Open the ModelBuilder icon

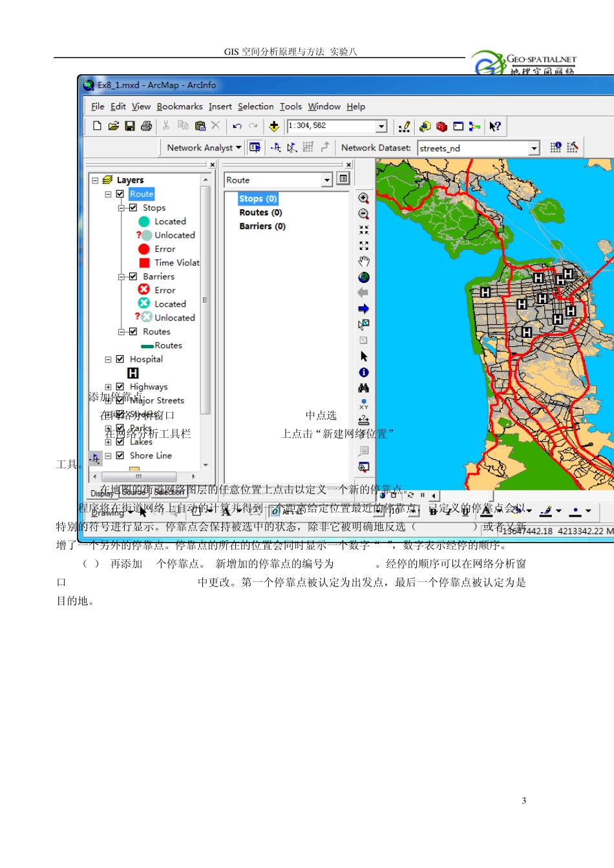tap(475, 127)
